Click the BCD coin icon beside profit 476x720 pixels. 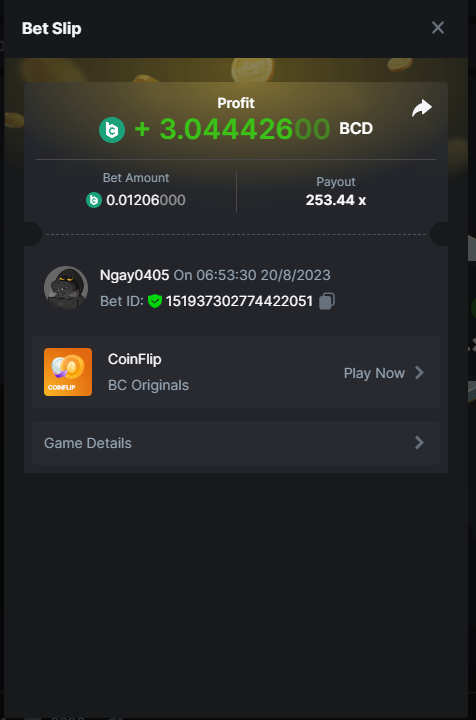(x=112, y=130)
